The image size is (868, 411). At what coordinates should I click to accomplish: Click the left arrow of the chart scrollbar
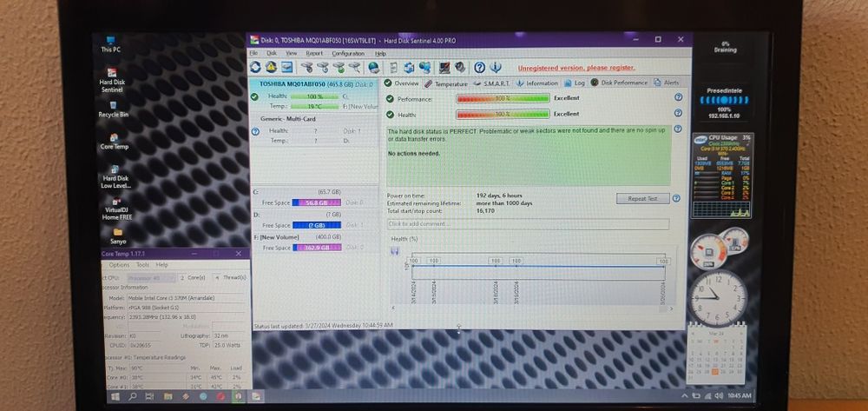click(x=393, y=308)
